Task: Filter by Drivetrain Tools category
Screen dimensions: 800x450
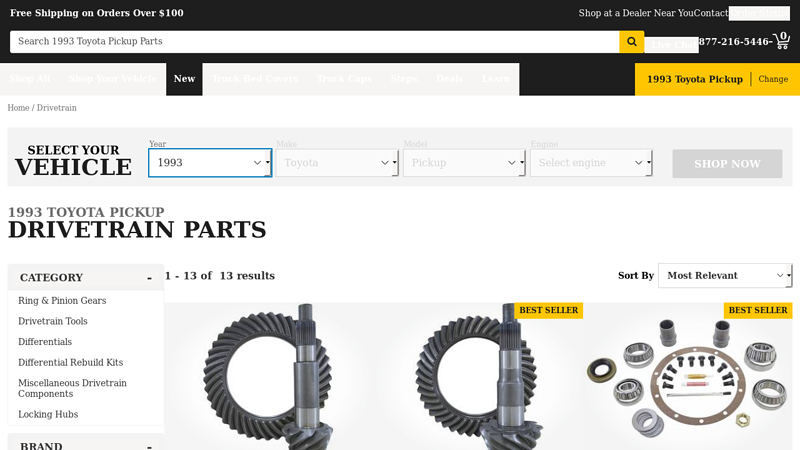Action: (53, 321)
